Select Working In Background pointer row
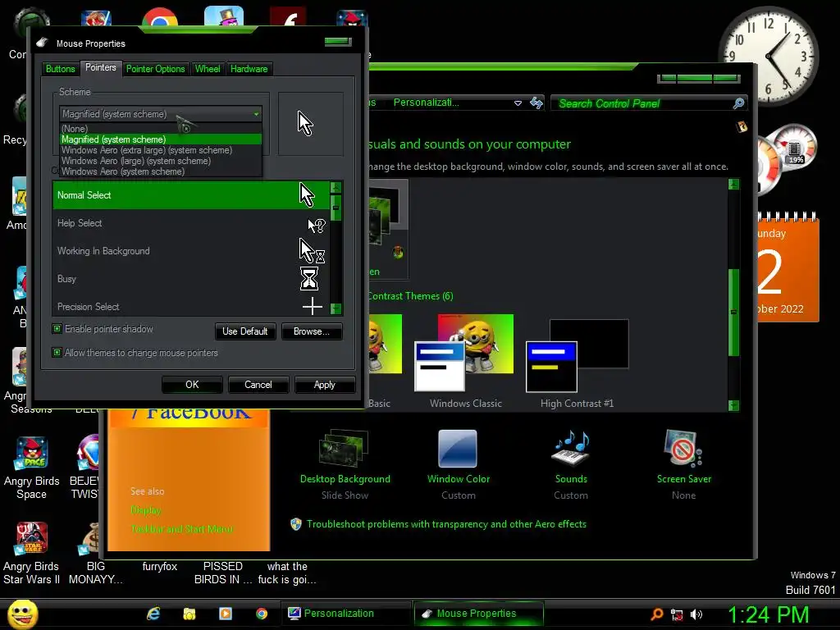Image resolution: width=840 pixels, height=630 pixels. 191,251
